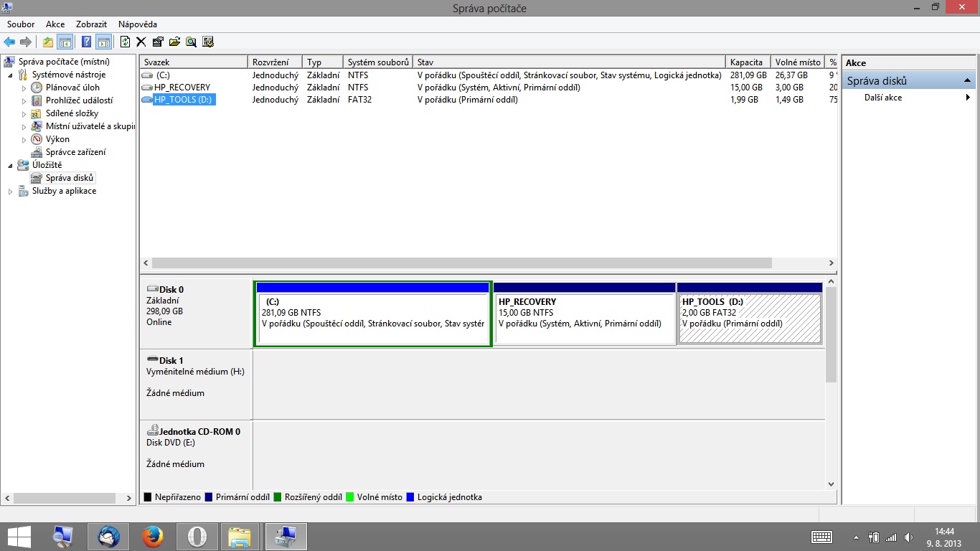Expand the Služby a aplikace node
This screenshot has height=551, width=980.
click(10, 192)
